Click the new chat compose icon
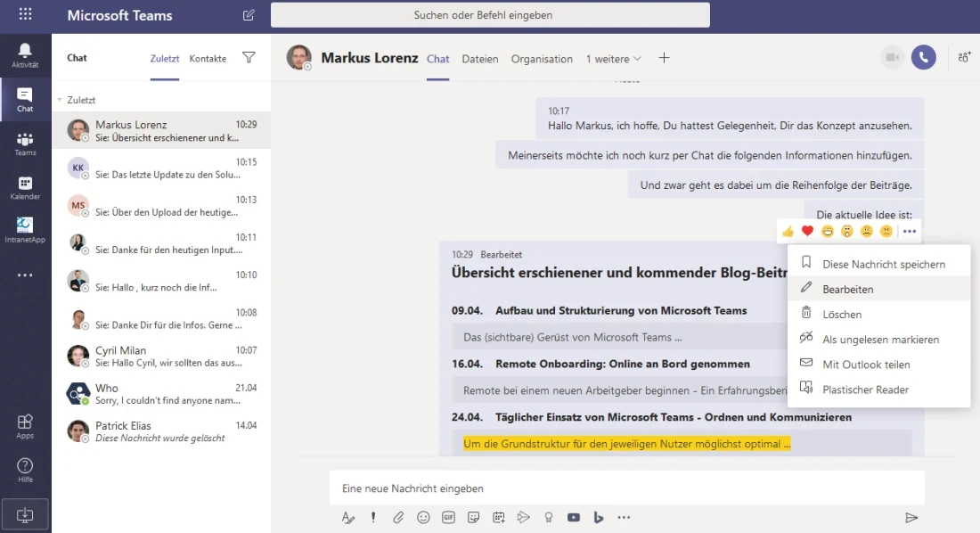This screenshot has height=533, width=980. 249,15
